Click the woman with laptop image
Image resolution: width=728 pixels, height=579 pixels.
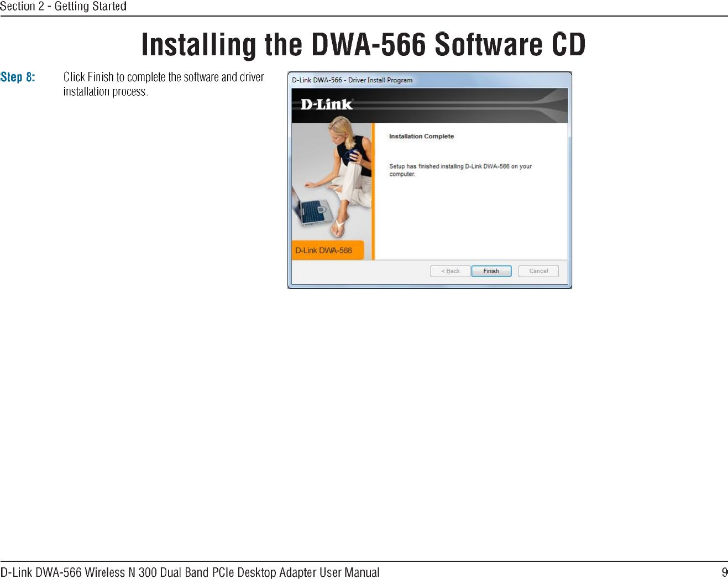click(x=332, y=181)
